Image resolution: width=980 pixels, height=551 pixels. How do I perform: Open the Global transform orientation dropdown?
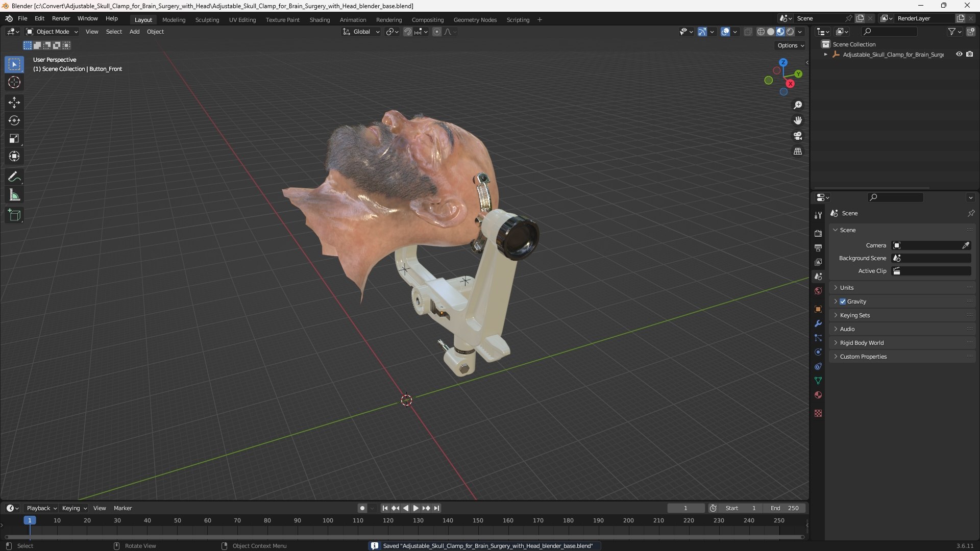click(x=361, y=32)
